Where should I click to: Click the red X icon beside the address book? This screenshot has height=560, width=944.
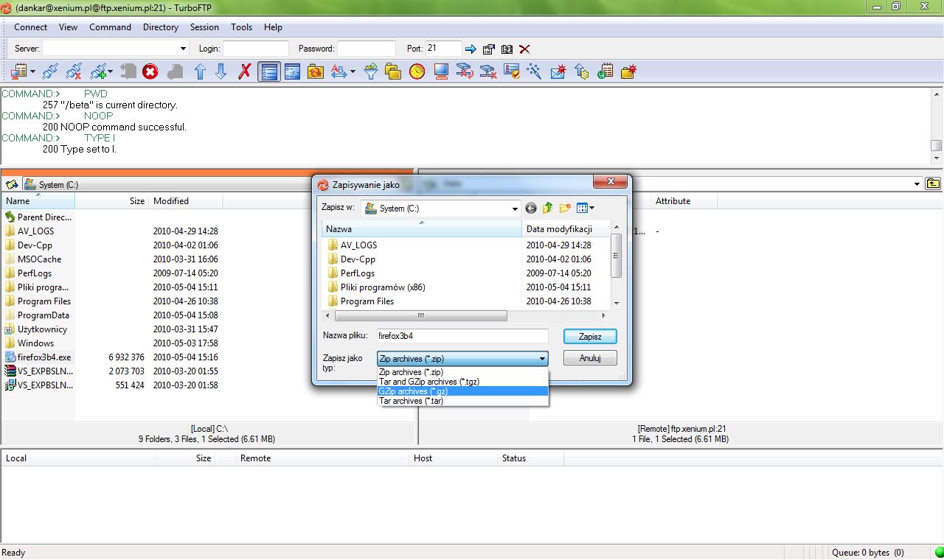(524, 49)
